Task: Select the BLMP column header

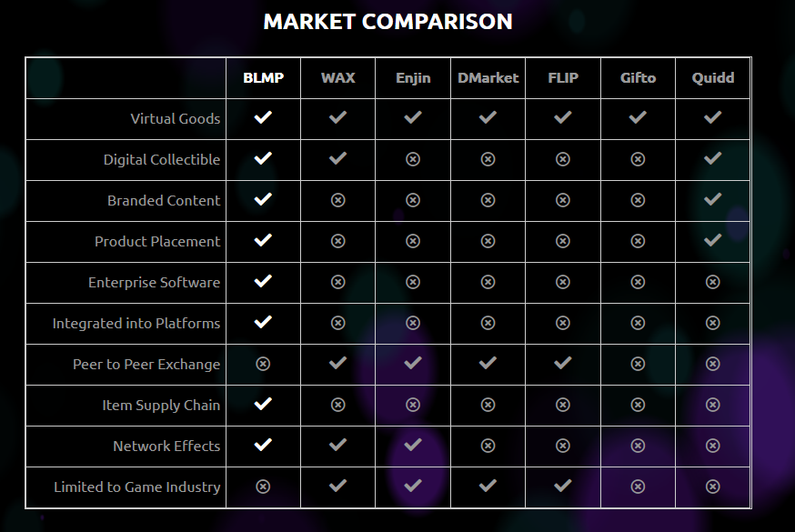Action: point(263,78)
